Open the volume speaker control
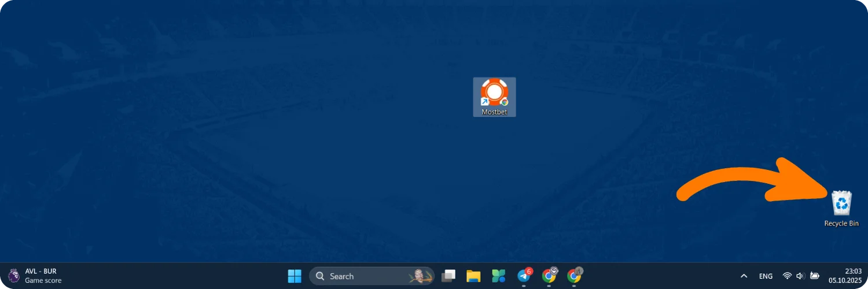This screenshot has height=289, width=868. tap(801, 276)
